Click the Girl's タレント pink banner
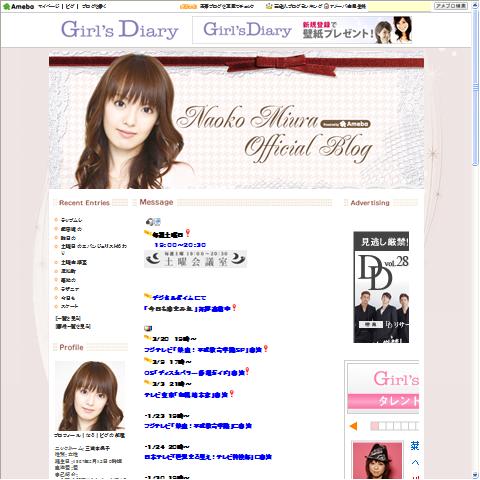Screen dimensions: 480x480 pos(383,388)
